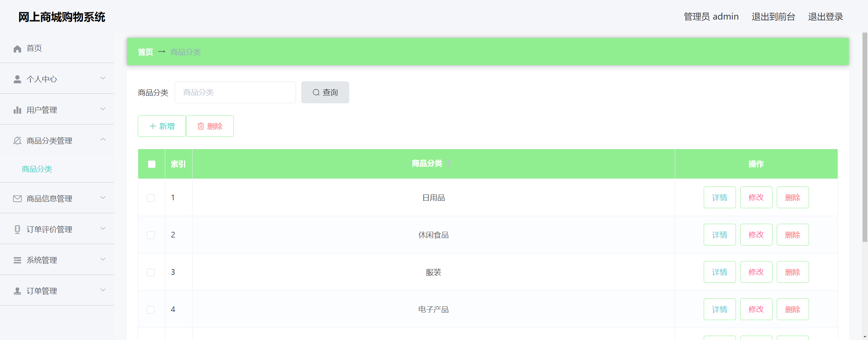Click the home icon beside 首页 in sidebar

17,49
